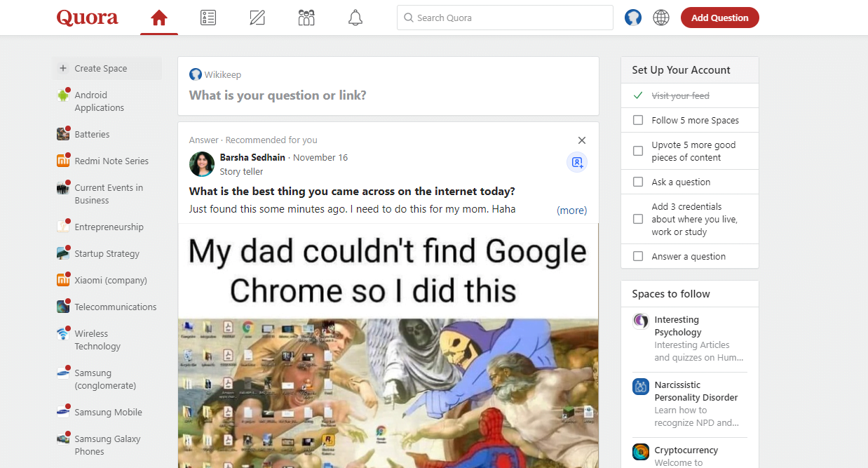Open the Answer pencil icon in navbar
This screenshot has height=468, width=868.
pos(257,18)
